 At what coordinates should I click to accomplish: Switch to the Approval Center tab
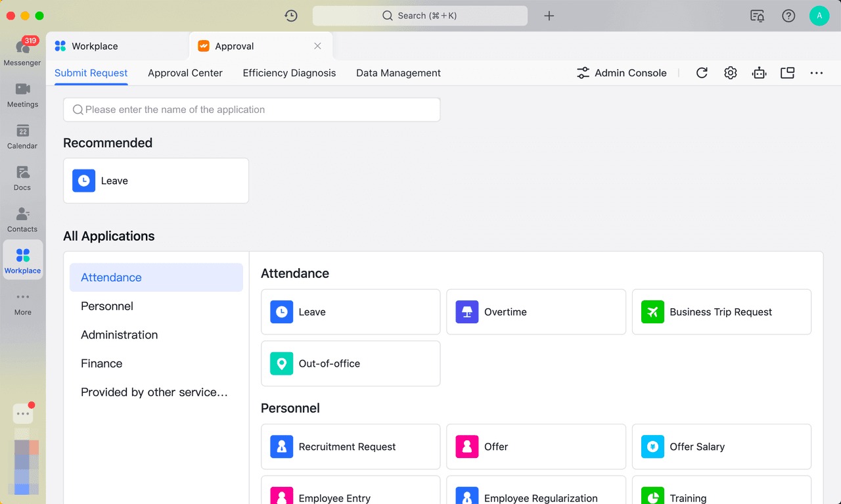185,73
